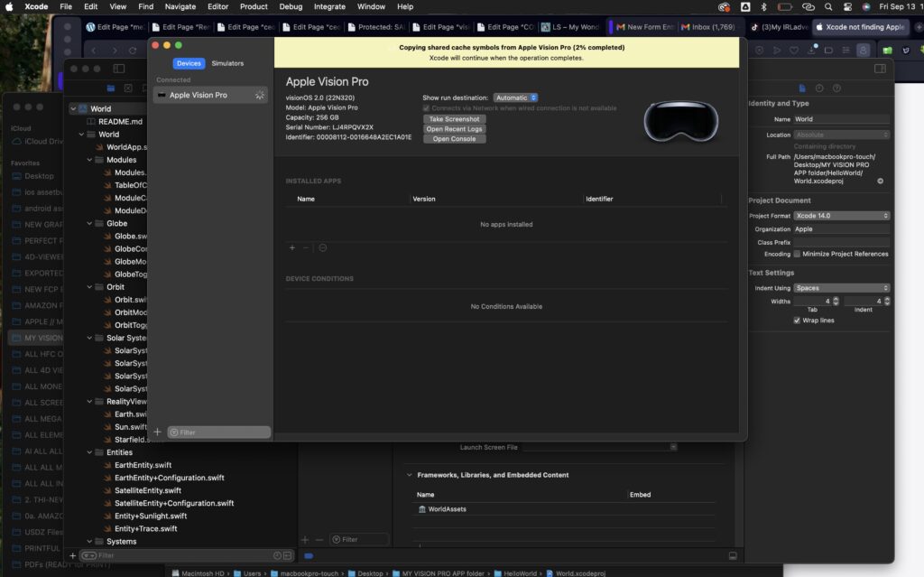Open the Editor menu

click(217, 6)
